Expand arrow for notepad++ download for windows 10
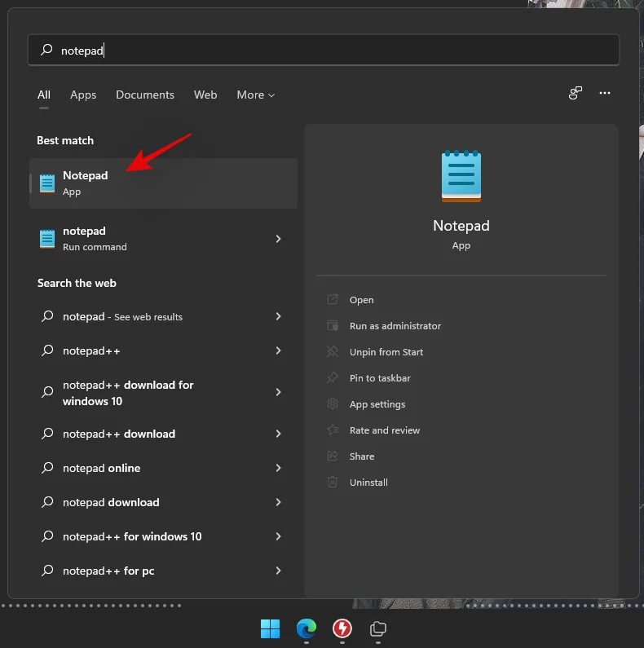The width and height of the screenshot is (644, 648). [x=278, y=392]
